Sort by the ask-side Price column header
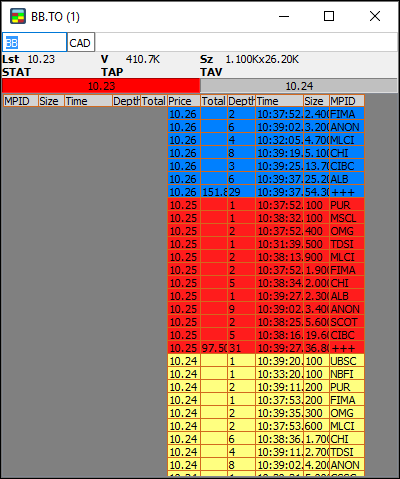Image resolution: width=400 pixels, height=479 pixels. (x=184, y=101)
